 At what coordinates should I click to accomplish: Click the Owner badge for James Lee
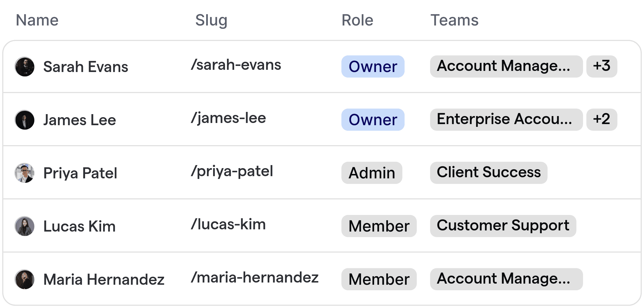373,120
